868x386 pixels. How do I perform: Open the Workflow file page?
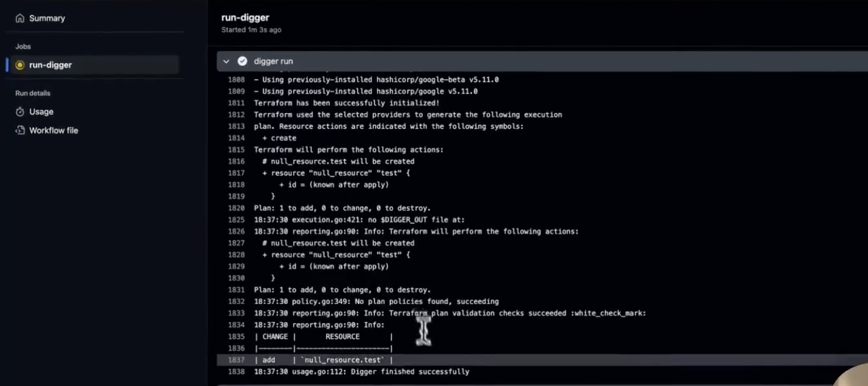(53, 130)
